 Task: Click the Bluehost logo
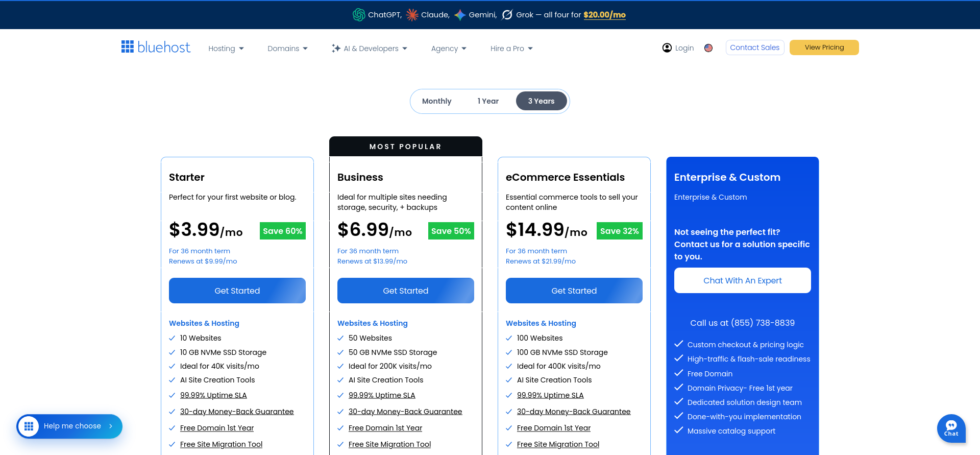point(156,47)
